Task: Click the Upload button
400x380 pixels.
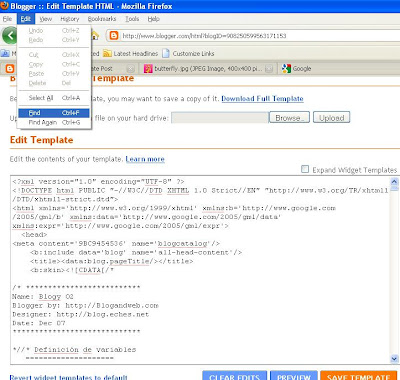Action: pyautogui.click(x=332, y=118)
